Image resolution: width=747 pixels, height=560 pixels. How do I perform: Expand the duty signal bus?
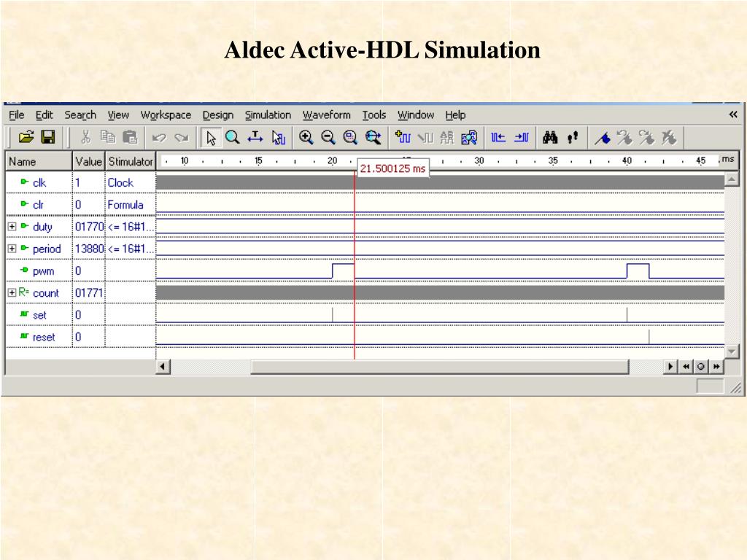[12, 227]
